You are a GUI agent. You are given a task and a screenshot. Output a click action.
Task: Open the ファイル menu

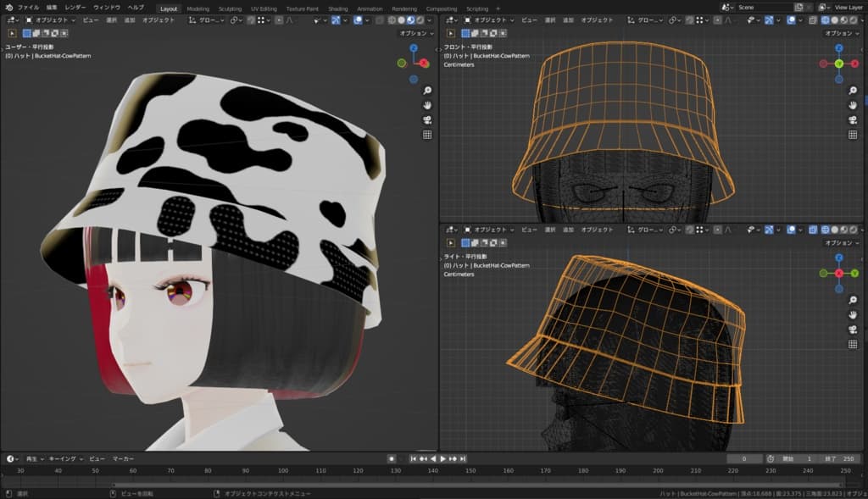[x=28, y=8]
